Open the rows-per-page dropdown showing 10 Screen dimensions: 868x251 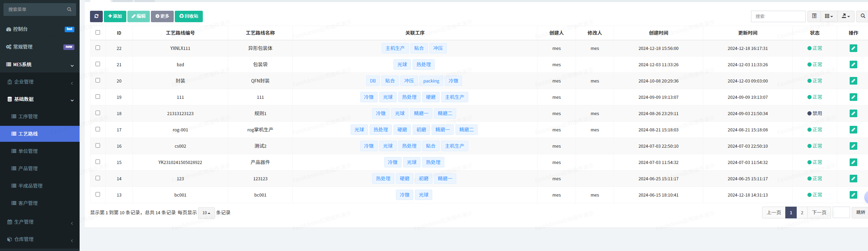click(x=206, y=213)
